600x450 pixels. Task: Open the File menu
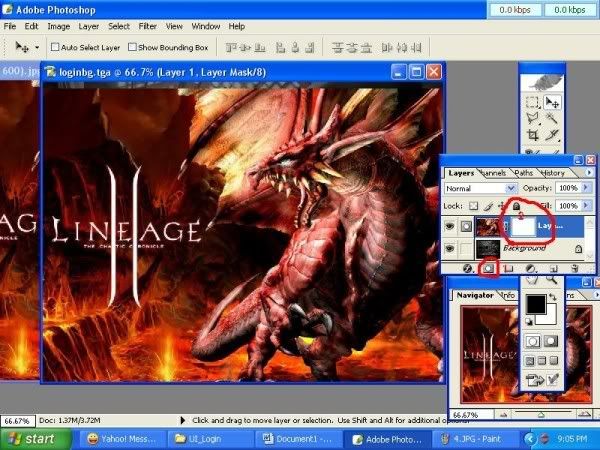[x=10, y=26]
